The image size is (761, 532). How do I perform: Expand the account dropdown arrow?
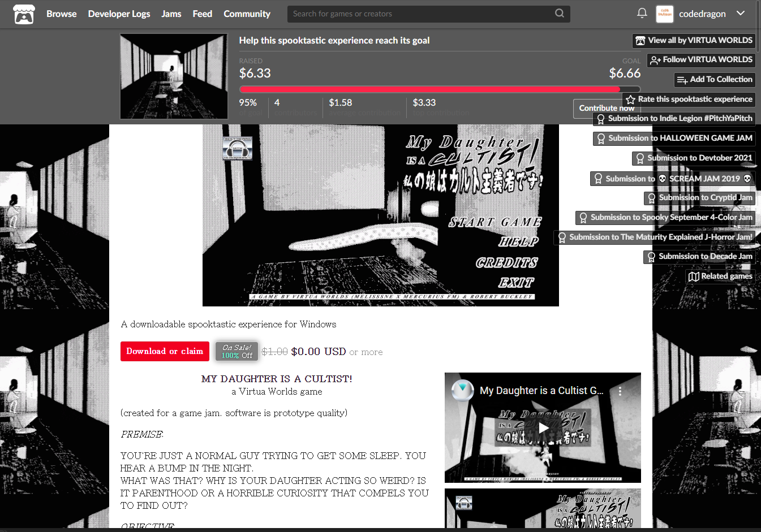(741, 14)
